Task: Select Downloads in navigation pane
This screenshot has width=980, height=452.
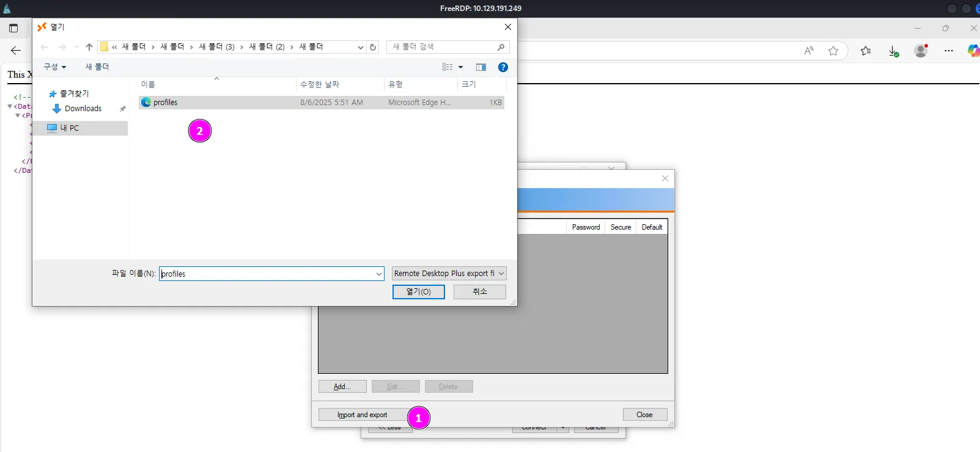Action: pyautogui.click(x=83, y=109)
